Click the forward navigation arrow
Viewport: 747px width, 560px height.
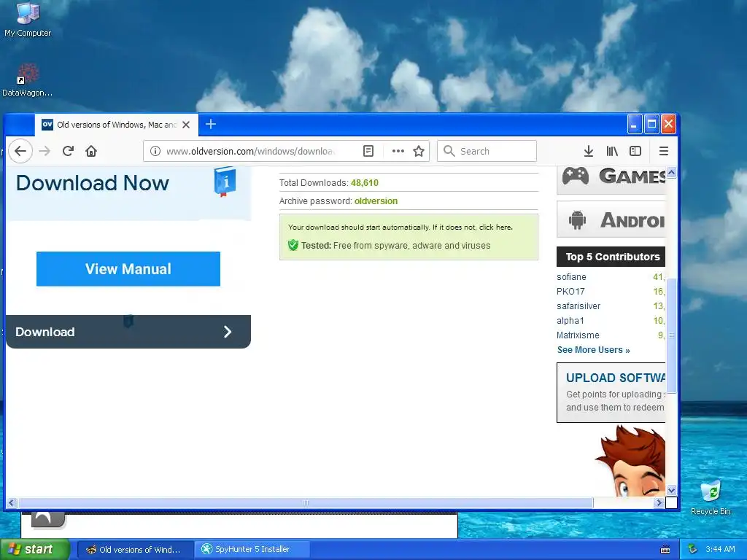pyautogui.click(x=44, y=151)
